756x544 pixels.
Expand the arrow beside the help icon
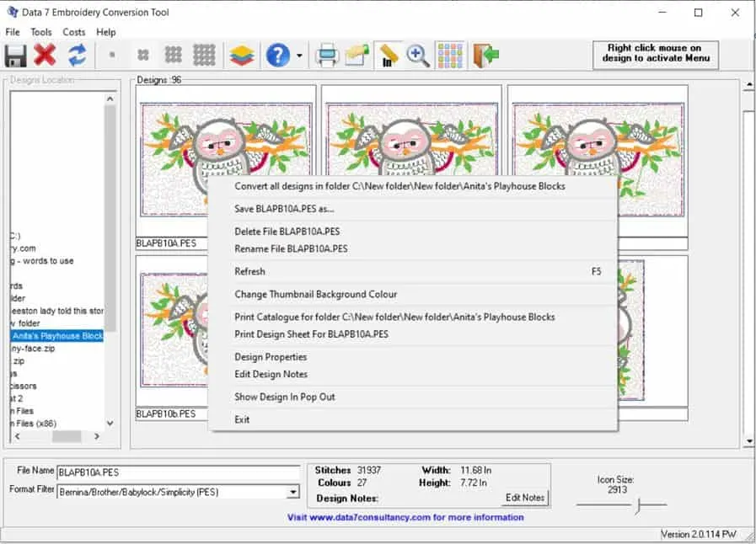click(x=299, y=56)
